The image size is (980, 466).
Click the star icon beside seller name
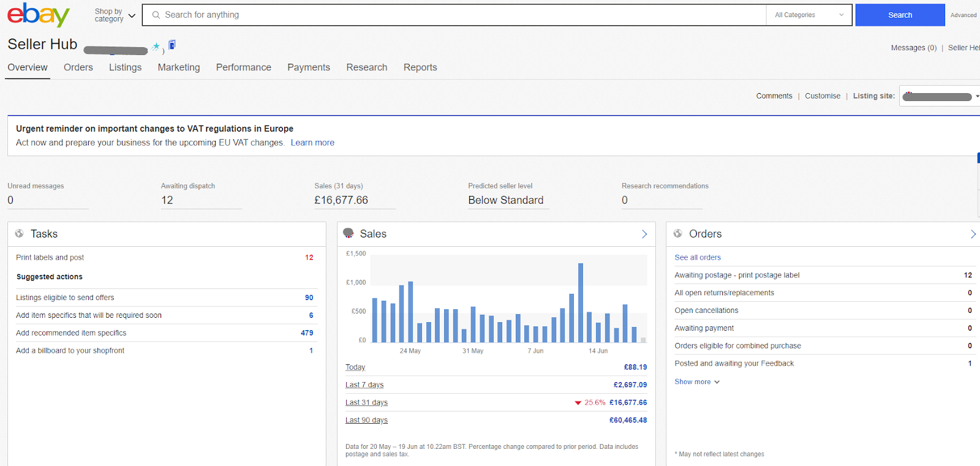[156, 46]
